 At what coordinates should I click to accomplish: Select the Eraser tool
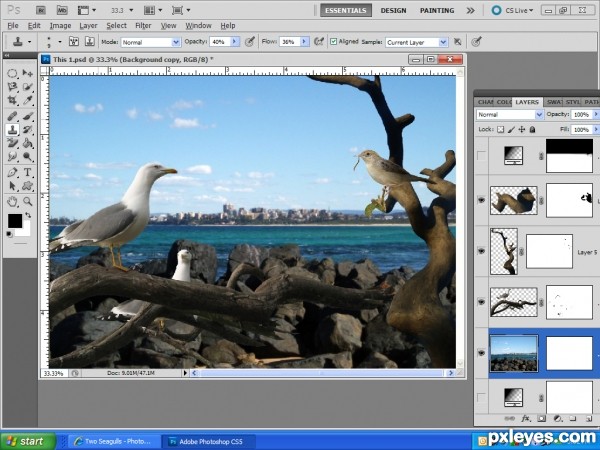12,143
